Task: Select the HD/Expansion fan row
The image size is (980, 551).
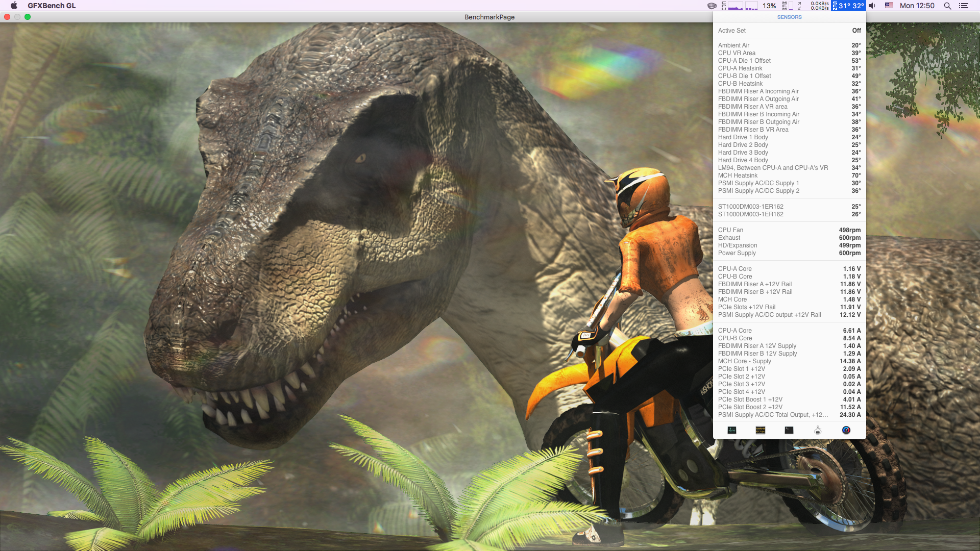Action: (x=789, y=245)
